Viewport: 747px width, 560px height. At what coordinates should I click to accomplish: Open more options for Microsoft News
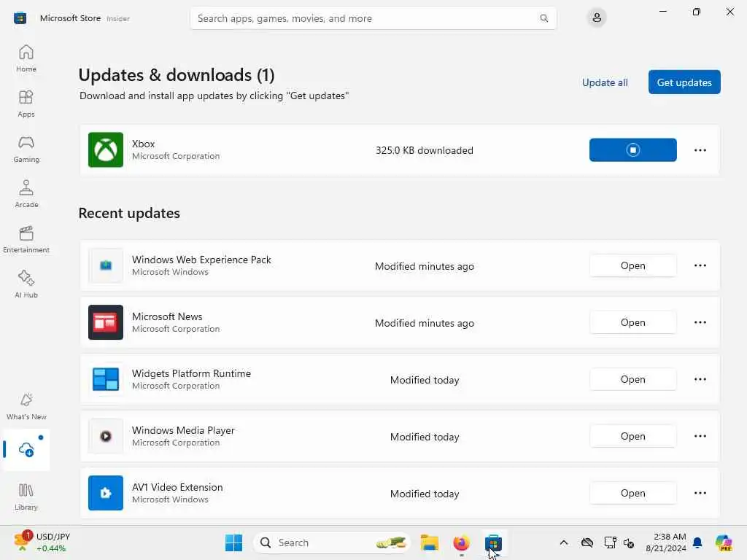coord(700,322)
